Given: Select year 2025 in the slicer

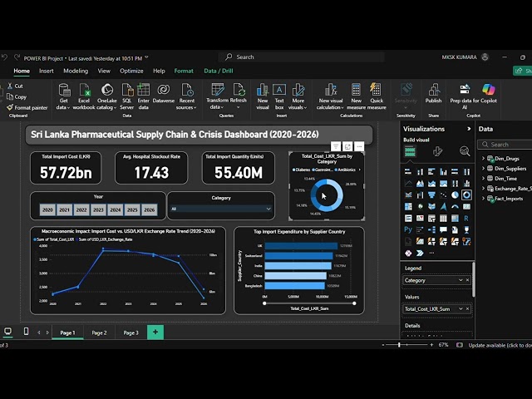Looking at the screenshot, I should click(132, 209).
